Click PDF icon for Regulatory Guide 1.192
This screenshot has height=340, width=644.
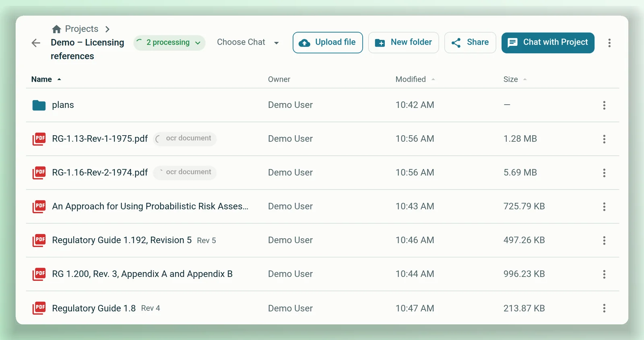coord(39,241)
